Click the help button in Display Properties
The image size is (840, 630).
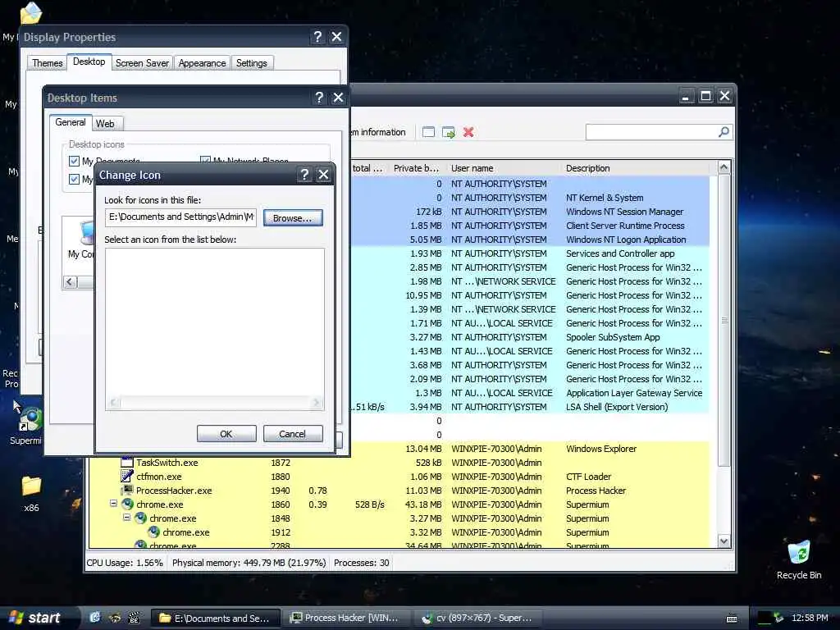(317, 36)
